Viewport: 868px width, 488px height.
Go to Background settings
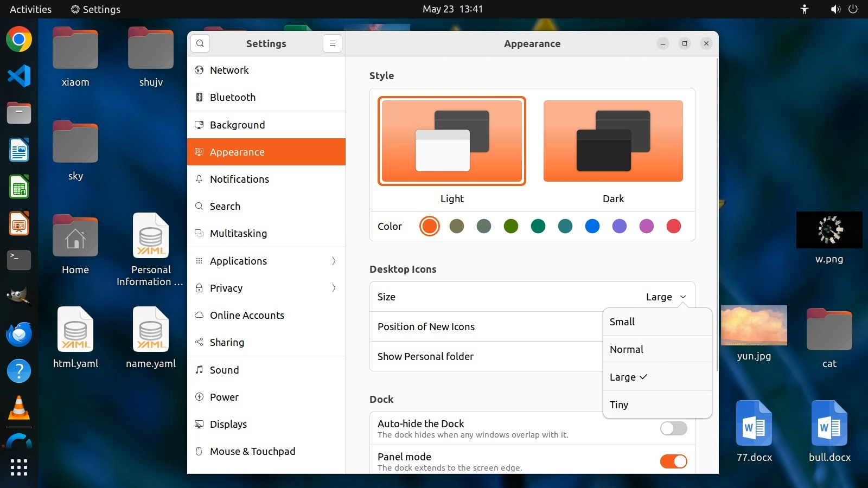(x=238, y=125)
